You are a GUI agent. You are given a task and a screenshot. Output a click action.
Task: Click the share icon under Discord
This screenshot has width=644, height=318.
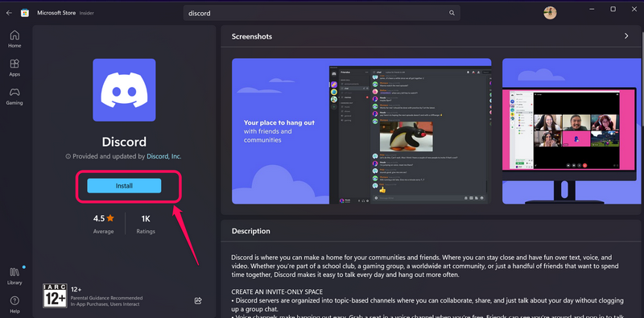click(198, 301)
